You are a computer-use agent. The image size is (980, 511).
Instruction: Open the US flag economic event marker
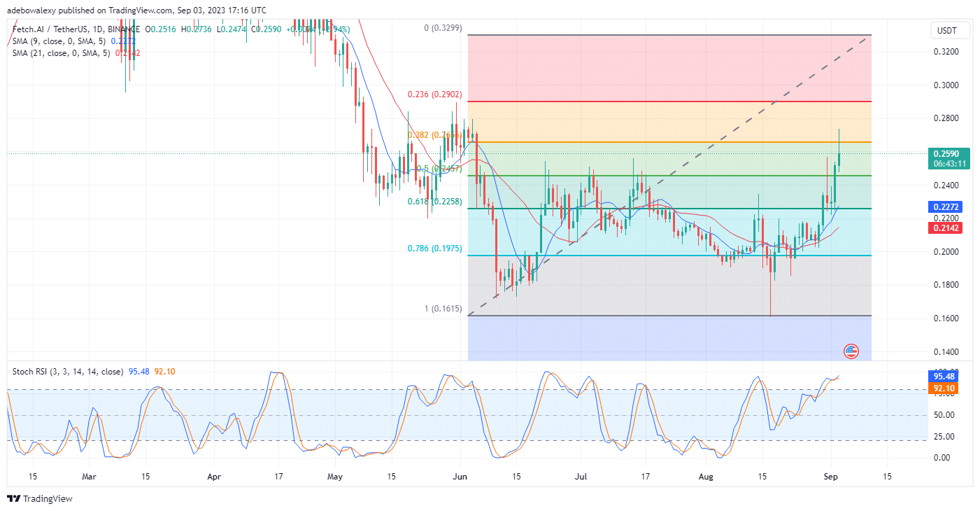coord(851,351)
